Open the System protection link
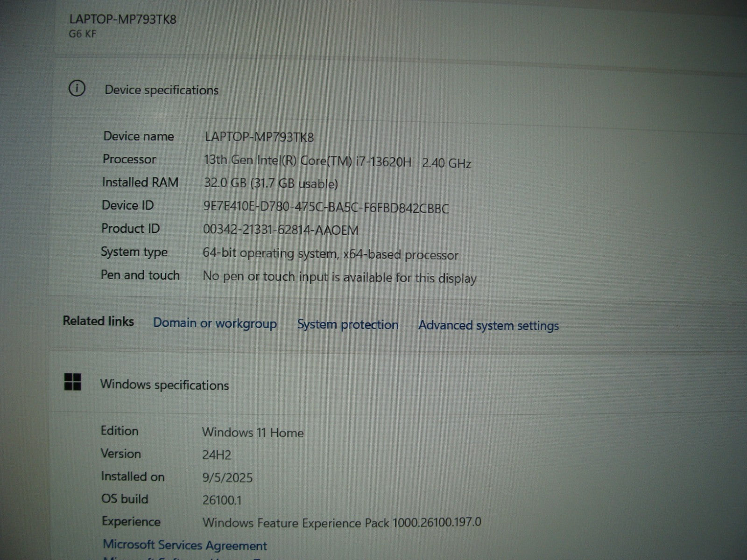 point(348,325)
